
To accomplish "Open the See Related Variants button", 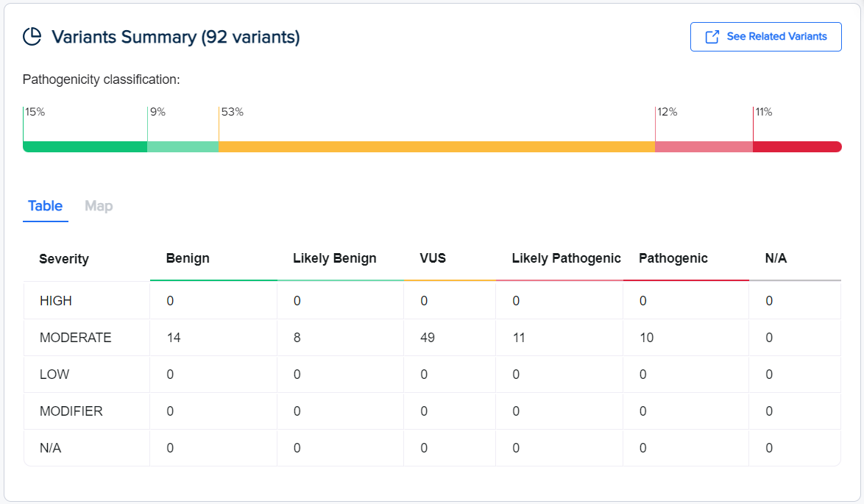I will pos(765,37).
